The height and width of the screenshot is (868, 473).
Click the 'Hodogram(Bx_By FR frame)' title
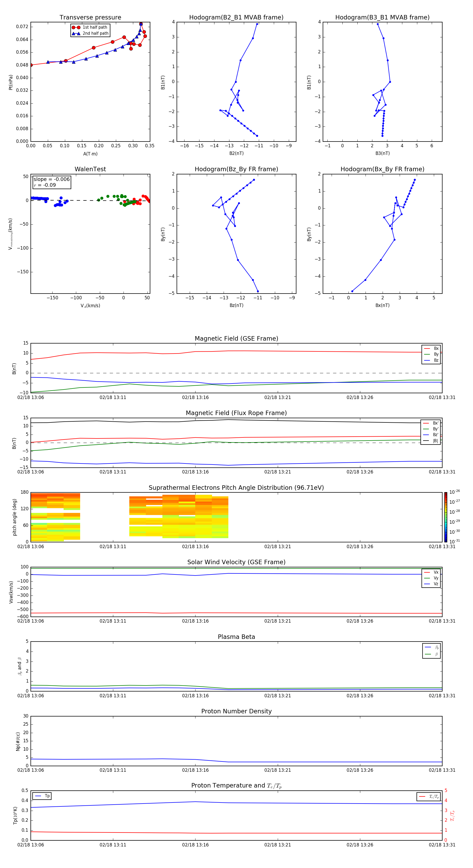(382, 169)
